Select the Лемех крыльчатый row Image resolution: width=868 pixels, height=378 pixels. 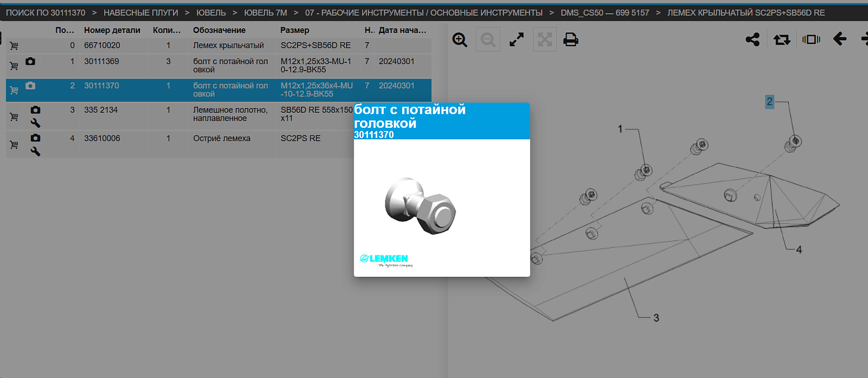point(219,46)
